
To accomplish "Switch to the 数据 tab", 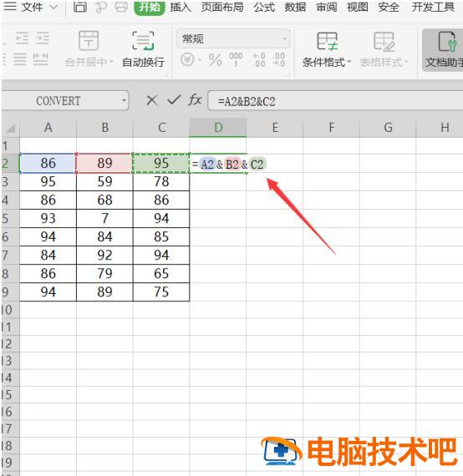I will (295, 8).
